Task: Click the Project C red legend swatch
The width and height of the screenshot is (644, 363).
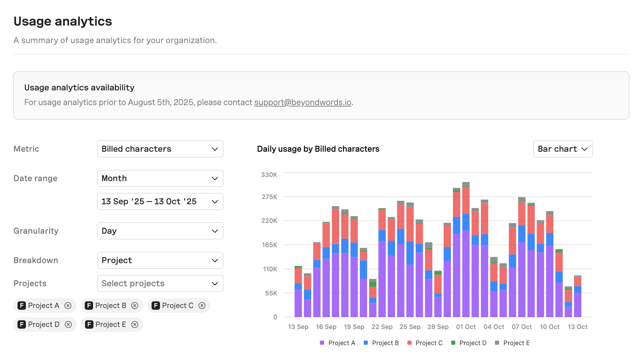Action: 409,343
